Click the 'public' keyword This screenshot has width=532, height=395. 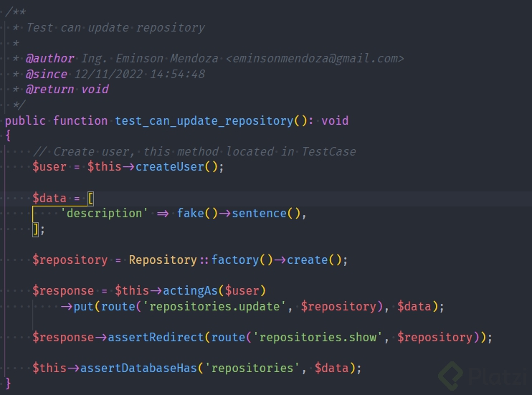(x=25, y=121)
